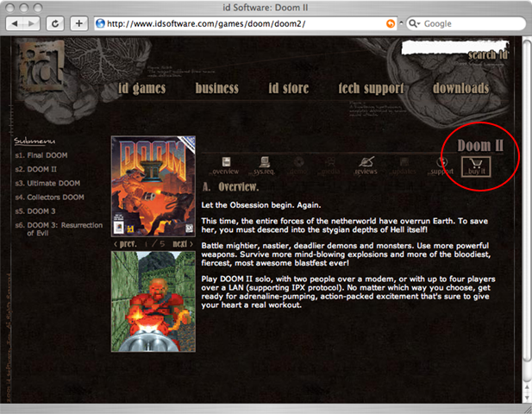
Task: Open the tech support menu
Action: click(371, 88)
